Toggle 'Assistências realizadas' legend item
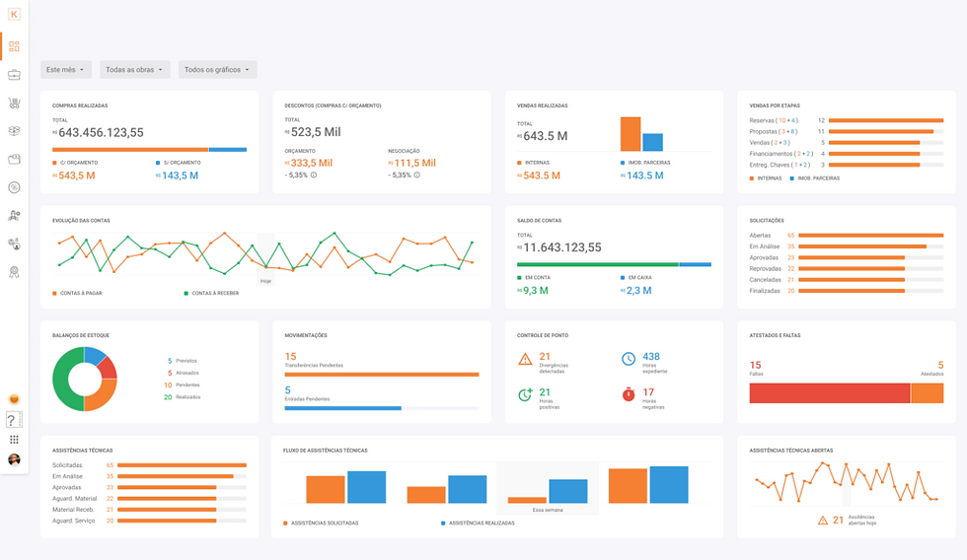967x560 pixels. (478, 524)
